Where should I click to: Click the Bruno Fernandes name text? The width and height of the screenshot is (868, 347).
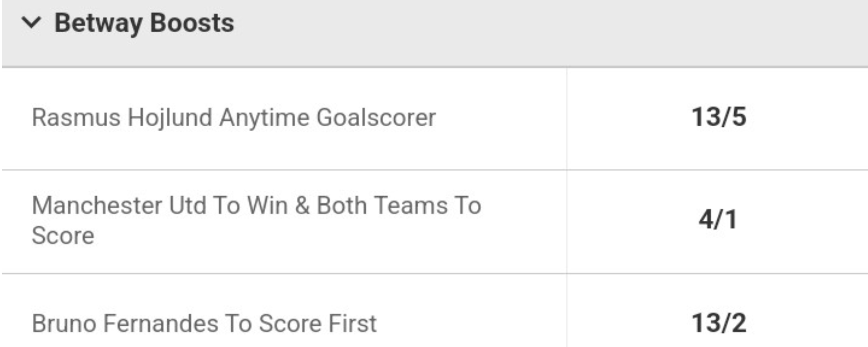tap(125, 323)
